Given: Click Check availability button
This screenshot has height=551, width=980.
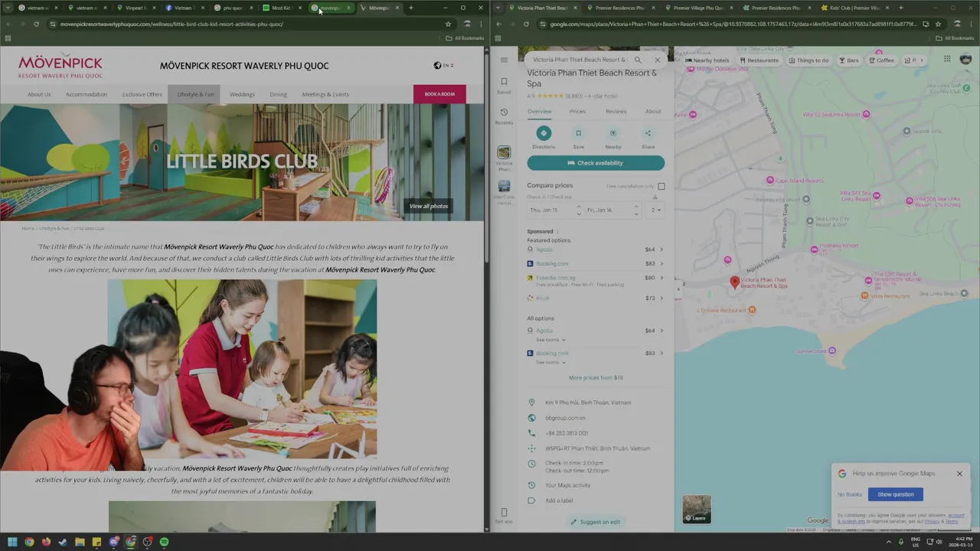Looking at the screenshot, I should pyautogui.click(x=596, y=163).
